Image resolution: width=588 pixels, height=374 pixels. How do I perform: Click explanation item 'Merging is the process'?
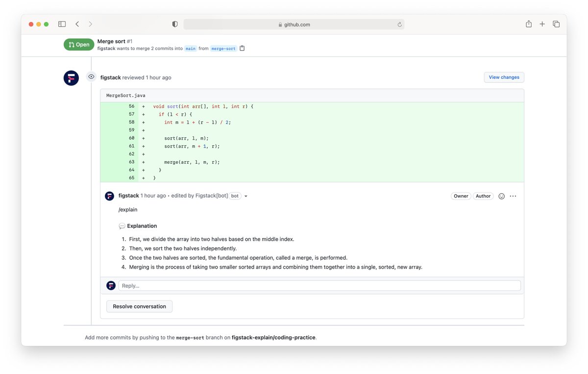pos(275,267)
